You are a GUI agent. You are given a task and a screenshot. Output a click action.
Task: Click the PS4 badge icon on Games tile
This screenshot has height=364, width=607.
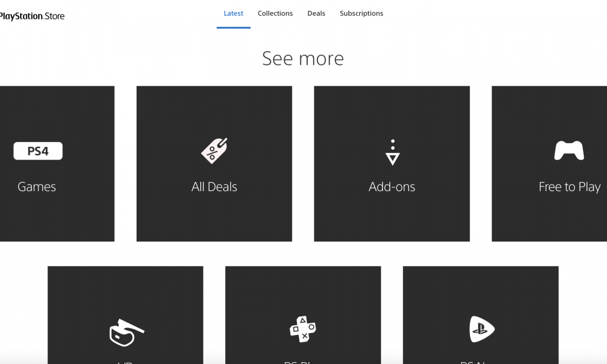[x=38, y=151]
